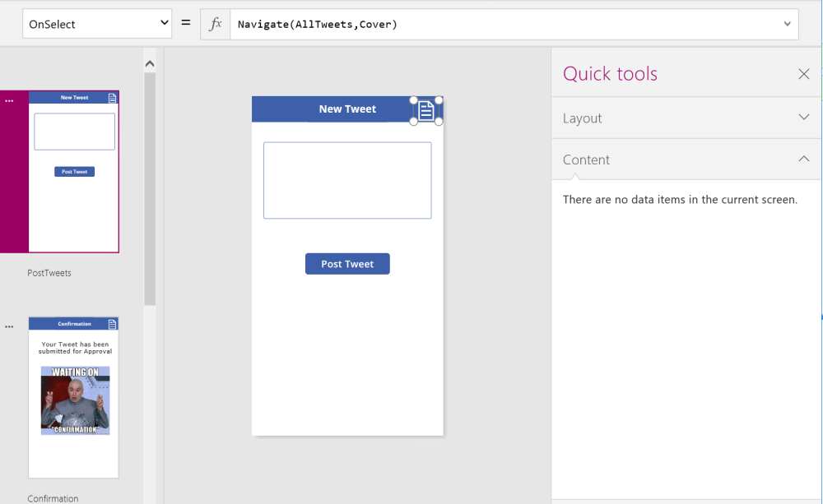Image resolution: width=823 pixels, height=504 pixels.
Task: Click the PostTweets screen name label
Action: point(49,273)
